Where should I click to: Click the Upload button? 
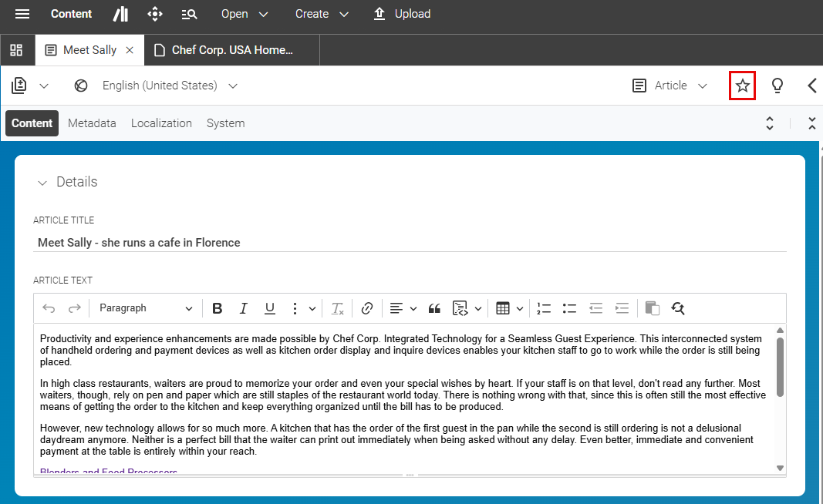[x=402, y=13]
